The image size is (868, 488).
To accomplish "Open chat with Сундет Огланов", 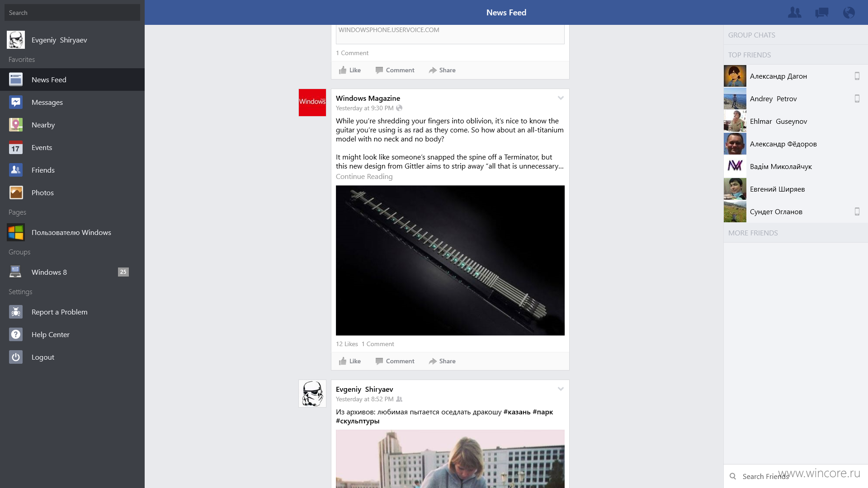I will (796, 211).
